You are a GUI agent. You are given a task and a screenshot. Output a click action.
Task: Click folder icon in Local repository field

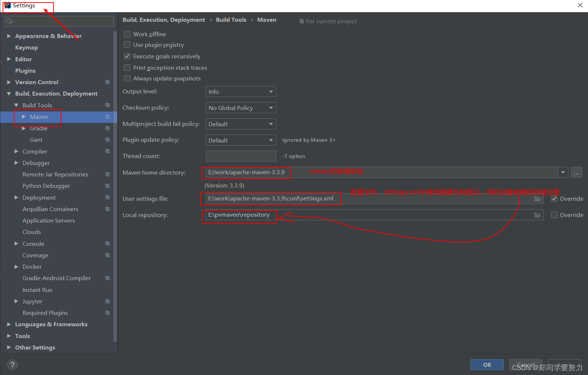(537, 215)
